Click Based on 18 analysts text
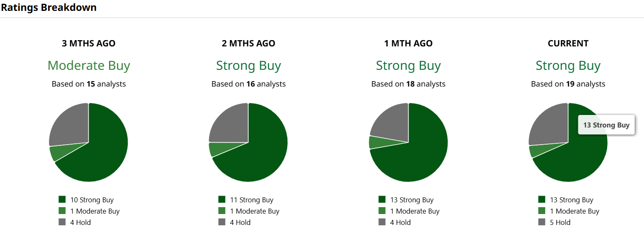 [409, 84]
